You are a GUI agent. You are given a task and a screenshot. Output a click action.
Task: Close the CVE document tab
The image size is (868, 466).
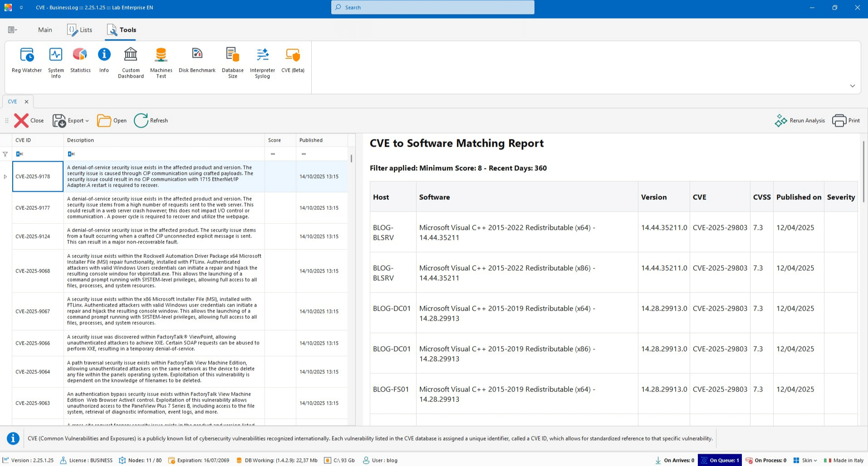click(x=26, y=102)
